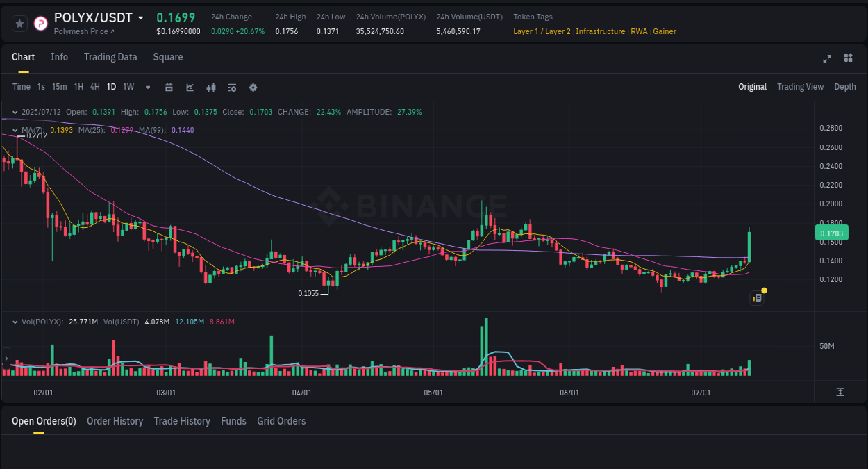
Task: Open the indicator list edit icon
Action: [231, 87]
